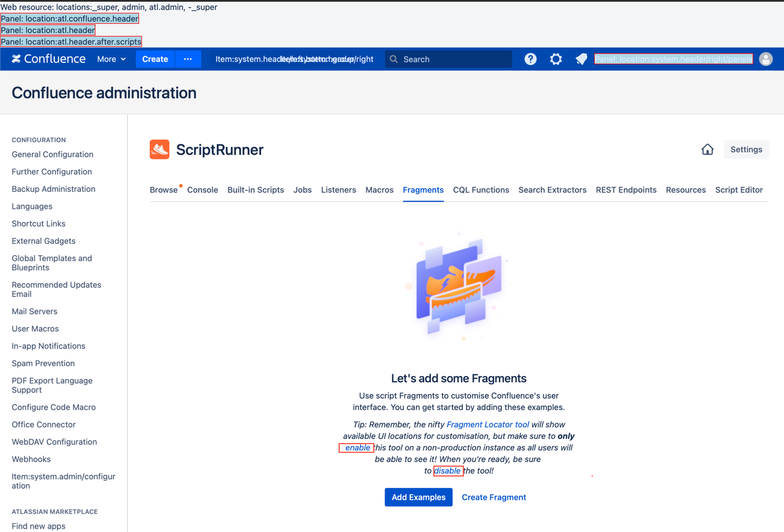Click the enable link in the tip
Viewport: 784px width, 532px height.
[356, 448]
